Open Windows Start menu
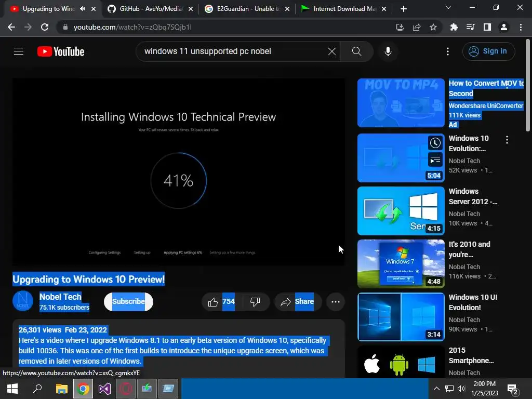Image resolution: width=532 pixels, height=399 pixels. pyautogui.click(x=12, y=389)
